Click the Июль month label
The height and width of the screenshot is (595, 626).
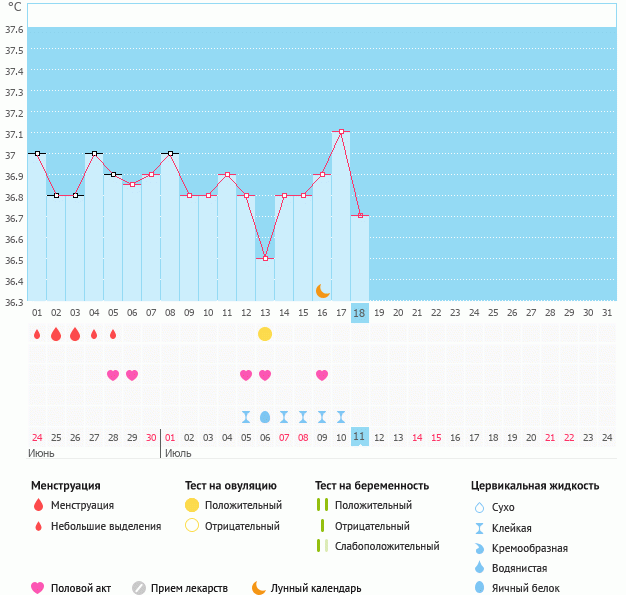(178, 453)
